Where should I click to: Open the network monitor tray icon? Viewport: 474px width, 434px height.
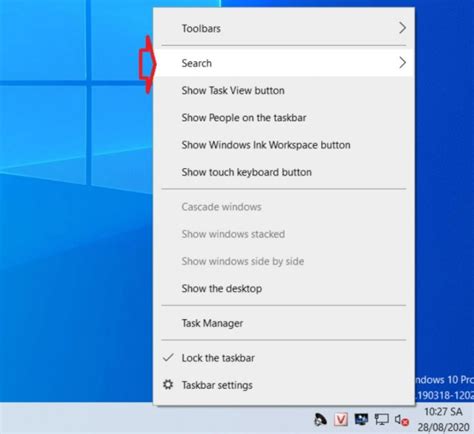[381, 419]
